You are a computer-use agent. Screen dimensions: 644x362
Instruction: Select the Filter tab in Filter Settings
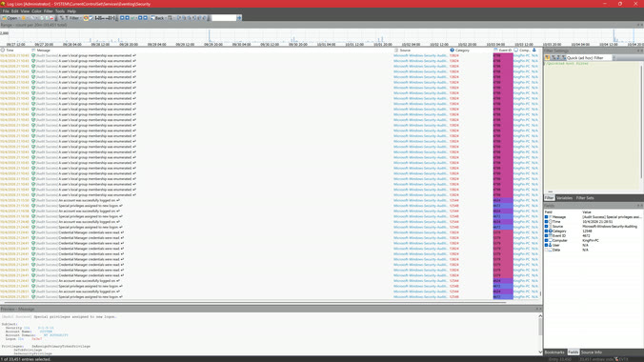pos(549,198)
